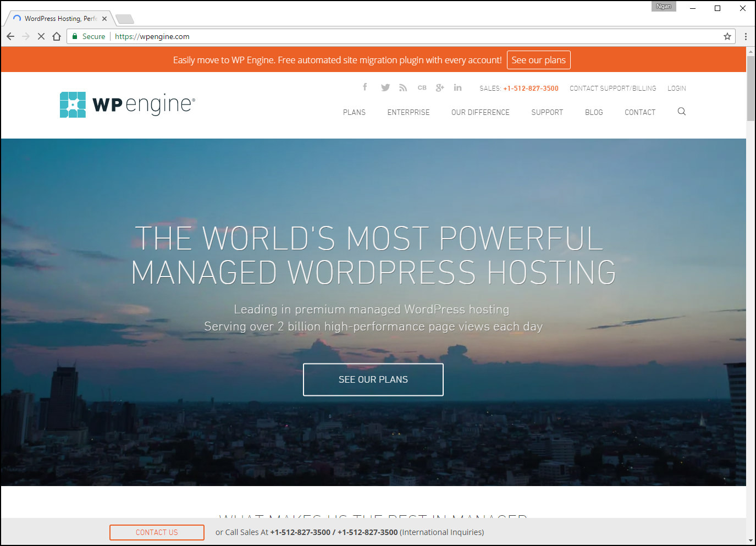Image resolution: width=756 pixels, height=546 pixels.
Task: Maximize the browser window
Action: pos(718,8)
